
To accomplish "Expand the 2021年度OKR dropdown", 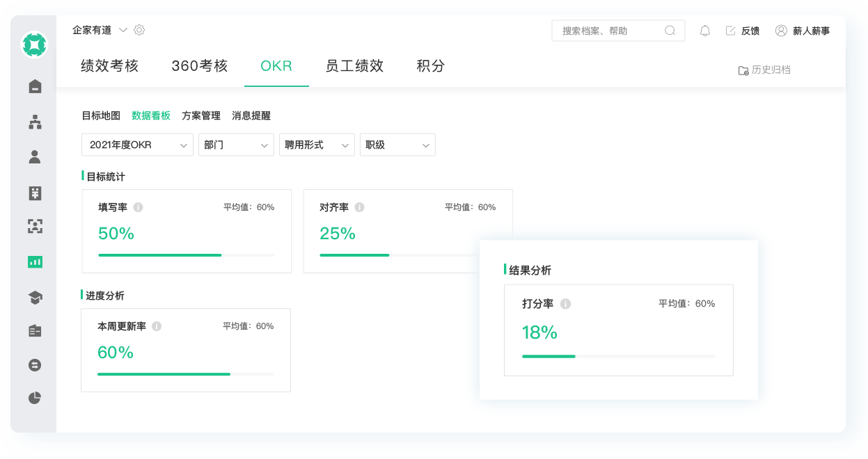I will tap(136, 145).
